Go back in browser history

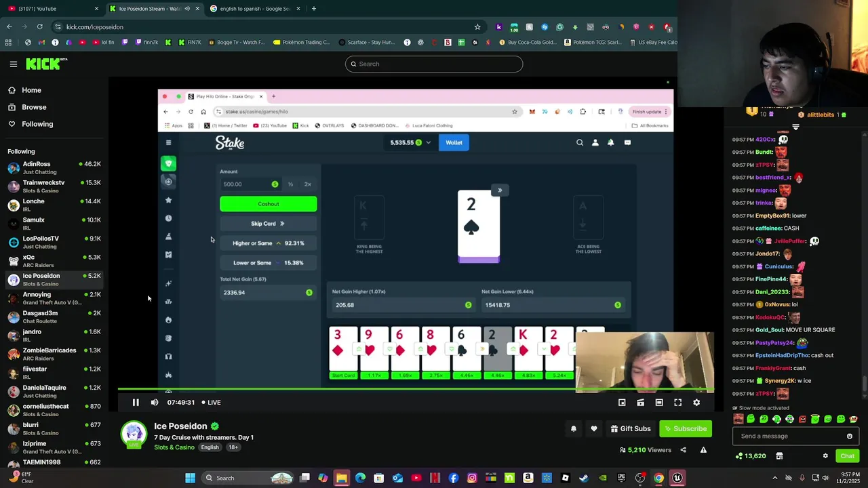click(x=9, y=27)
